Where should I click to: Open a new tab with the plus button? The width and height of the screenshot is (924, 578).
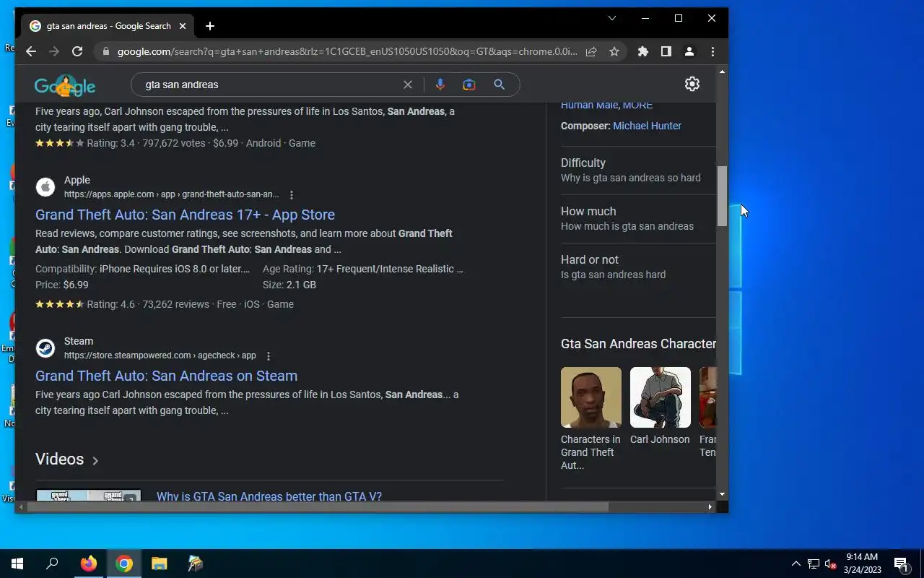point(210,26)
